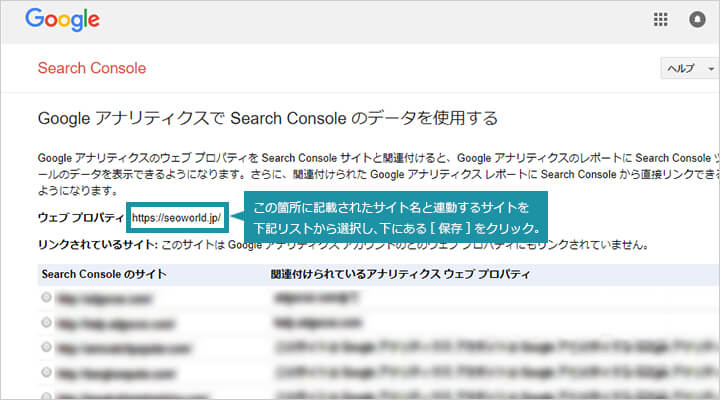Select the third radio button in the site list

point(46,347)
